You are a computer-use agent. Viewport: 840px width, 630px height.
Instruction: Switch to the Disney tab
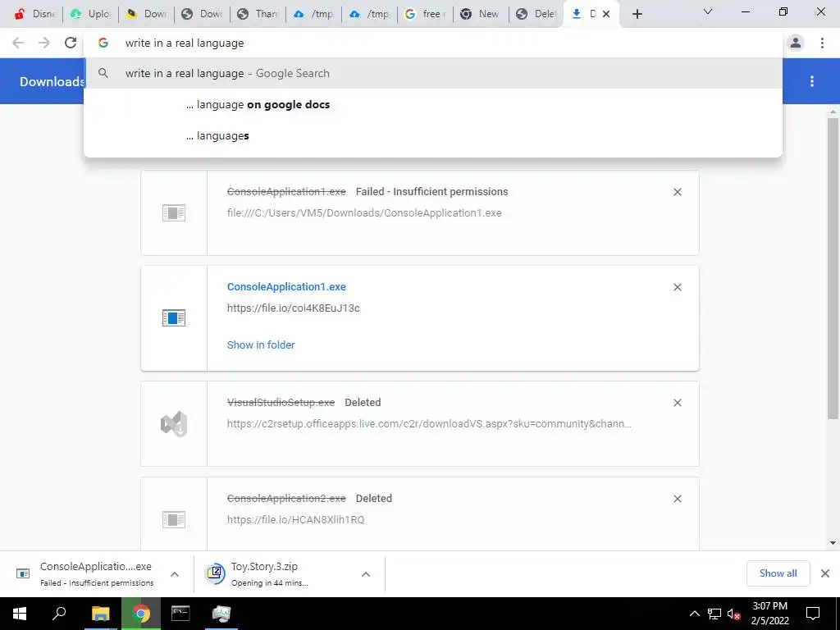[x=34, y=15]
